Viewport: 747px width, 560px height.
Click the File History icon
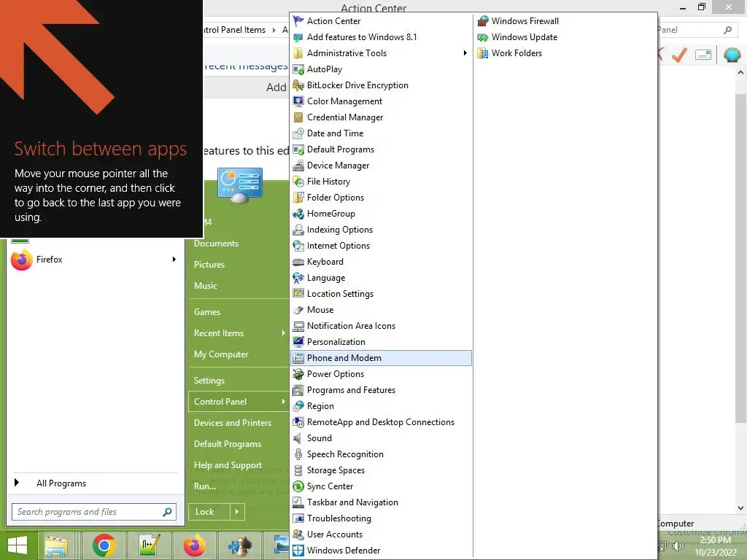tap(298, 182)
